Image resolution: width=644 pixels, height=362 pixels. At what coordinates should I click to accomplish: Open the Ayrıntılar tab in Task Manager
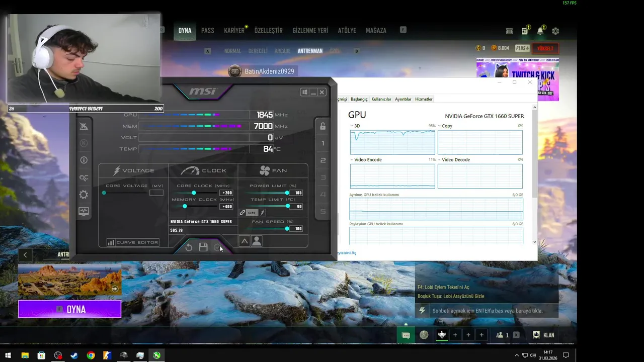point(403,99)
